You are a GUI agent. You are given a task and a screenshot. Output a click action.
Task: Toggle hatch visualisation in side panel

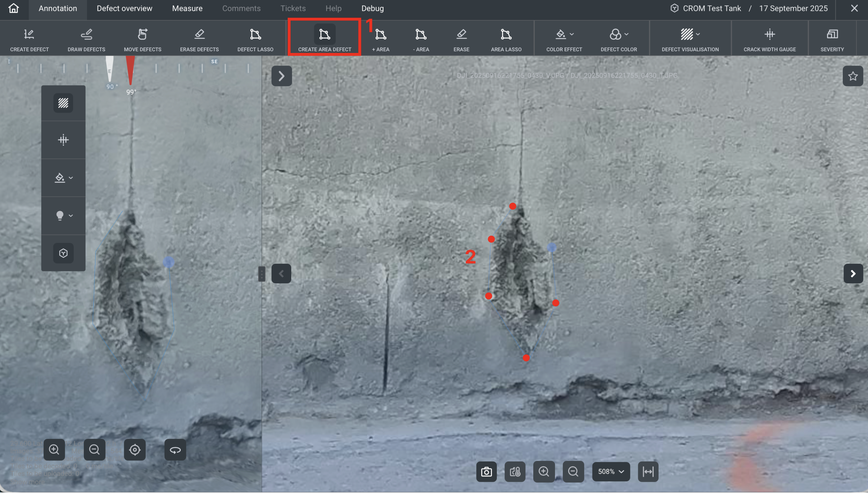click(63, 103)
